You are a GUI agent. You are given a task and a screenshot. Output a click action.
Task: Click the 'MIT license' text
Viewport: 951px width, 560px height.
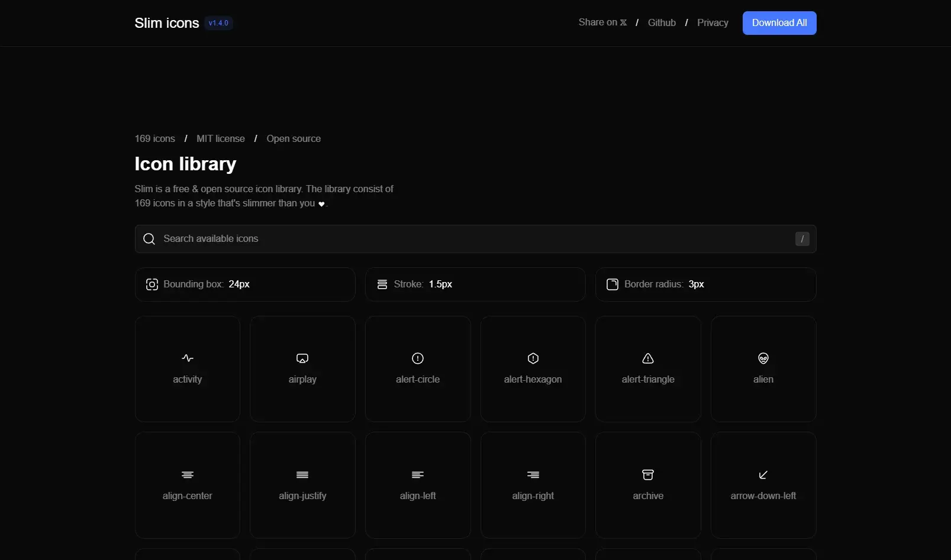click(x=221, y=138)
